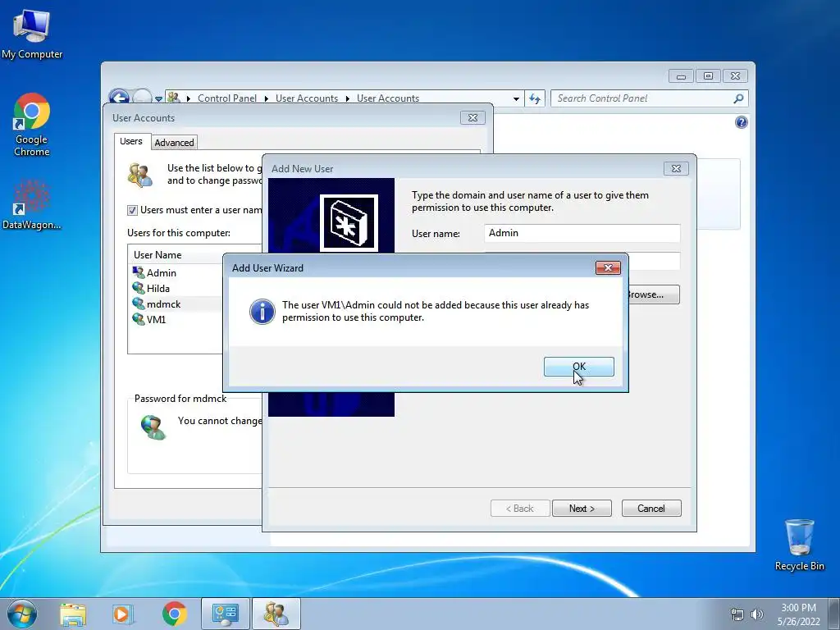Image resolution: width=840 pixels, height=630 pixels.
Task: Click the Browse button in Add New User
Action: 652,294
